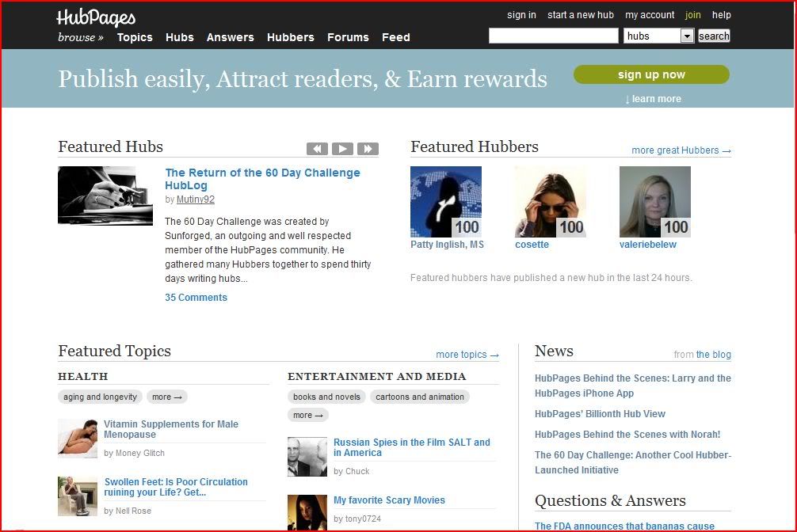Click the join link

coord(692,15)
